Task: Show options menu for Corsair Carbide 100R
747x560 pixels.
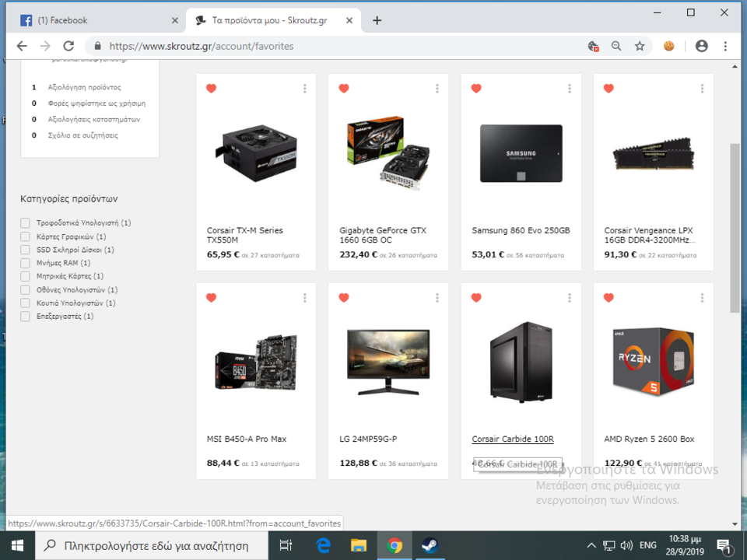Action: pyautogui.click(x=570, y=298)
